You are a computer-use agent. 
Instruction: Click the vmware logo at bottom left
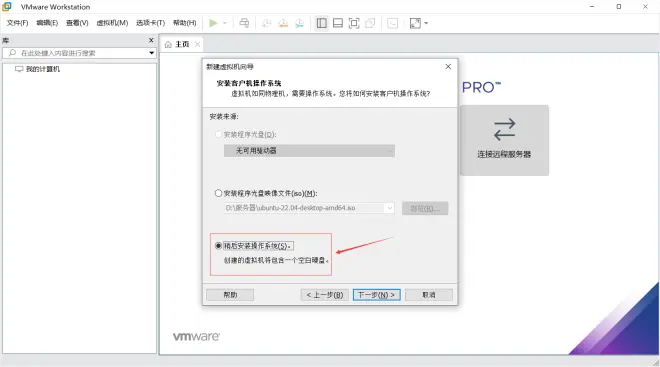coord(196,336)
